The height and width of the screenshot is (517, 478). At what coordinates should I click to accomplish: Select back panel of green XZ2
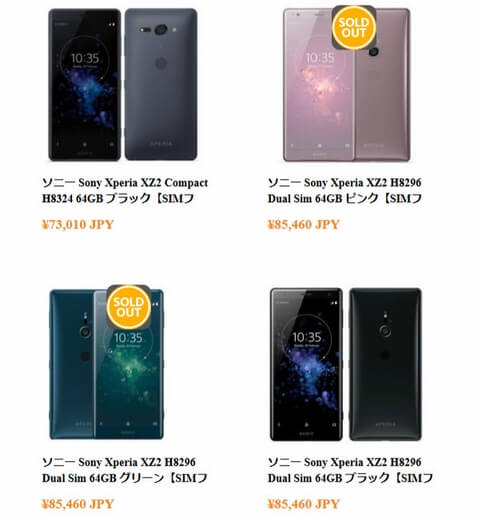[x=71, y=364]
